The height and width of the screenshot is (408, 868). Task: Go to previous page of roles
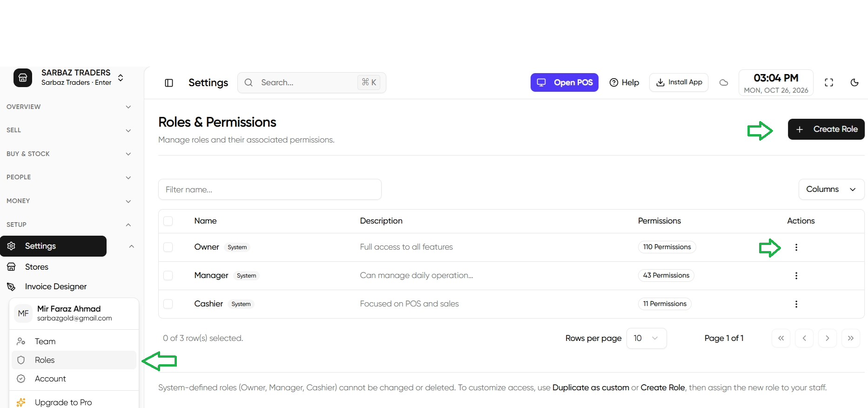[x=804, y=338]
